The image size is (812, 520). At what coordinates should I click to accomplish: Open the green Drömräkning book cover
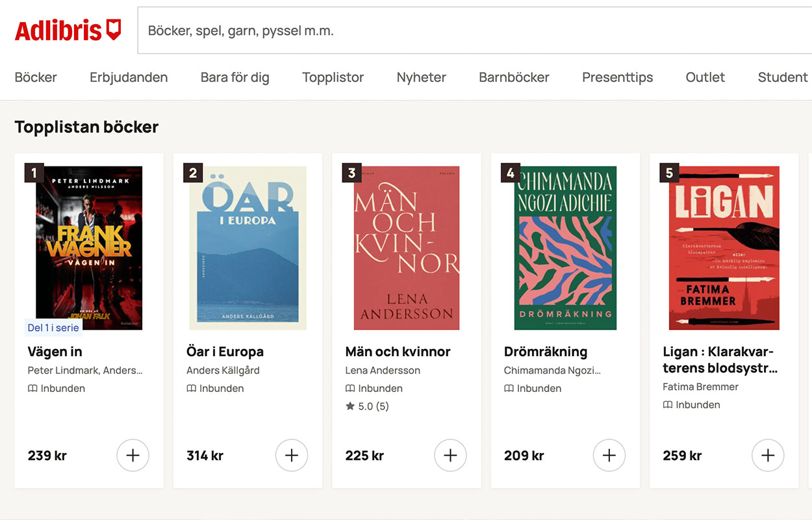point(565,248)
